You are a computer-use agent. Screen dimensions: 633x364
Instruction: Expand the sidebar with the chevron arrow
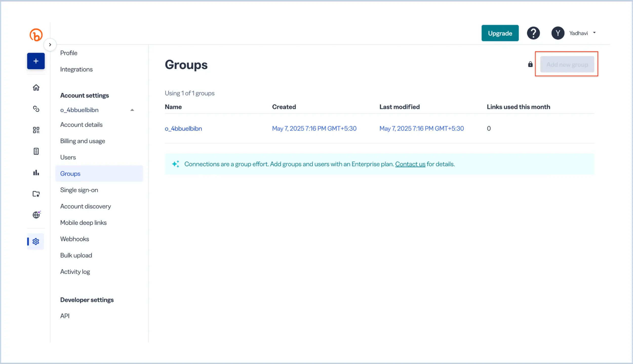[50, 44]
